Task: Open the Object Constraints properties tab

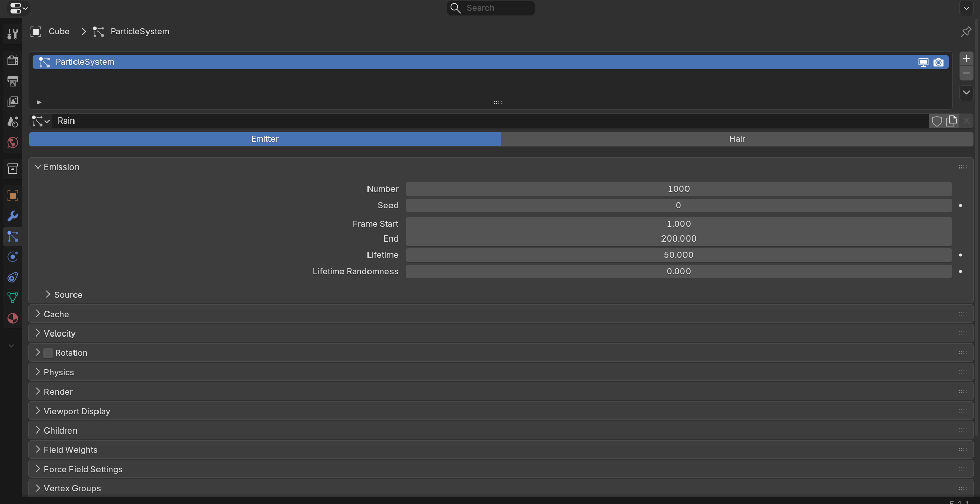Action: [12, 277]
